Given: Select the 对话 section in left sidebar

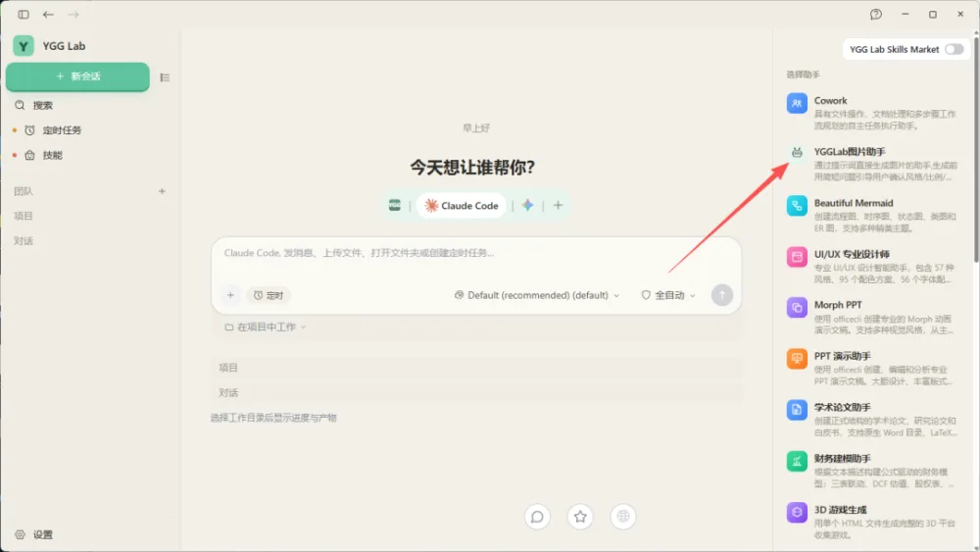Looking at the screenshot, I should tap(24, 240).
